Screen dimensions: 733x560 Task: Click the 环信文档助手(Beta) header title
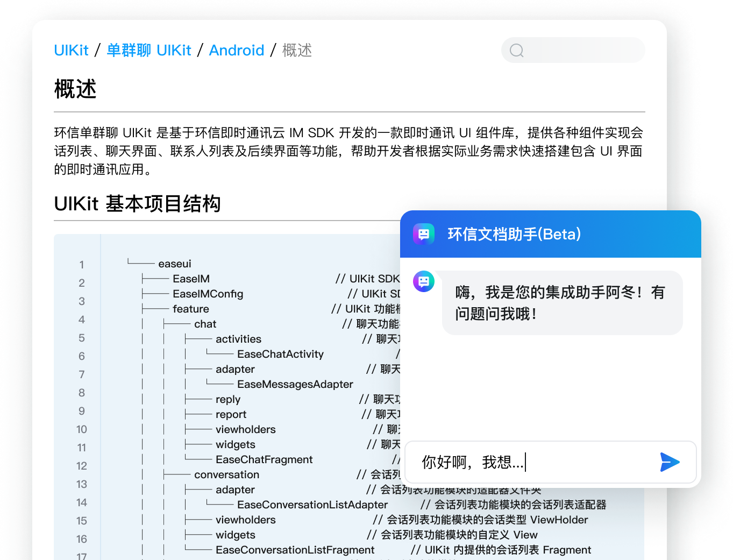pyautogui.click(x=514, y=235)
